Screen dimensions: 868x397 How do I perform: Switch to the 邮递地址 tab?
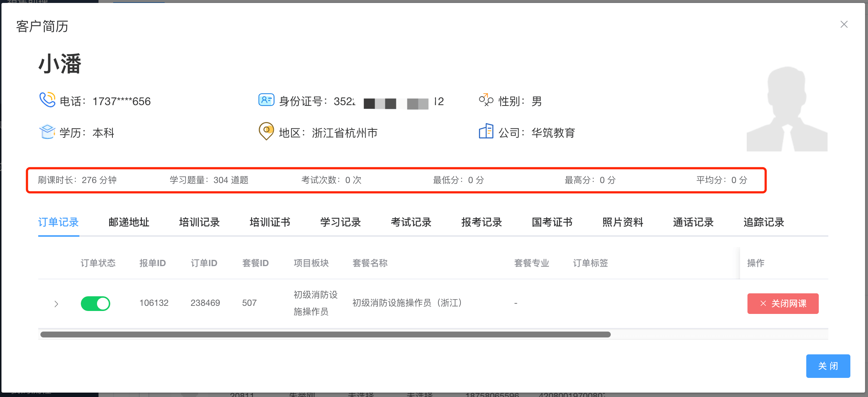coord(129,222)
